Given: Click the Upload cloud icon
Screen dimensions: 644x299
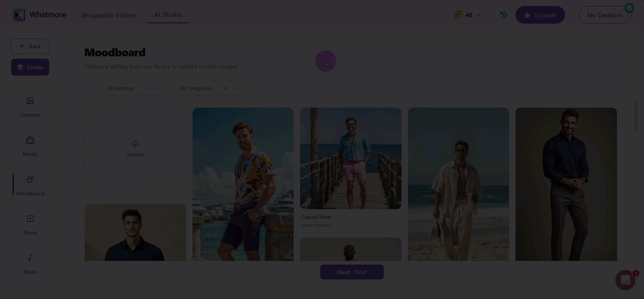Looking at the screenshot, I should pyautogui.click(x=135, y=144).
